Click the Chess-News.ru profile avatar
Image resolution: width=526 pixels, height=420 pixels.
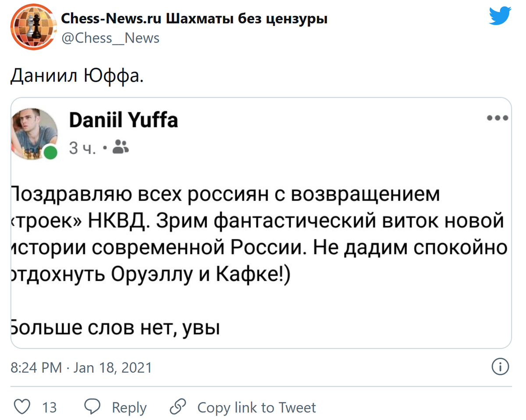coord(33,27)
